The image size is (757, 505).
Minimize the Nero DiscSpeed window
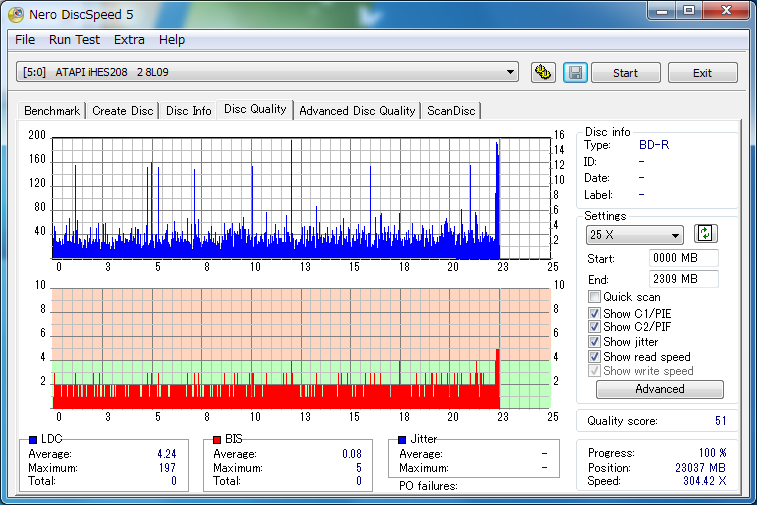662,11
